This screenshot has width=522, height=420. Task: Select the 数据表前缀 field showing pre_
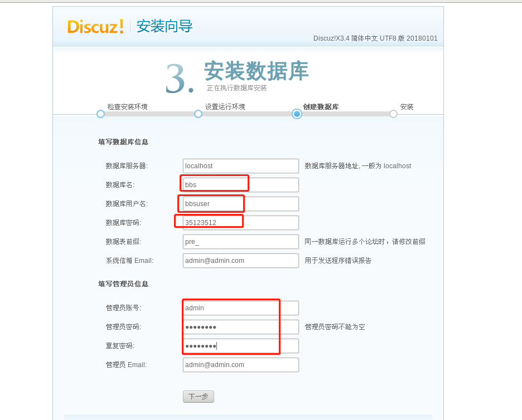[x=240, y=241]
